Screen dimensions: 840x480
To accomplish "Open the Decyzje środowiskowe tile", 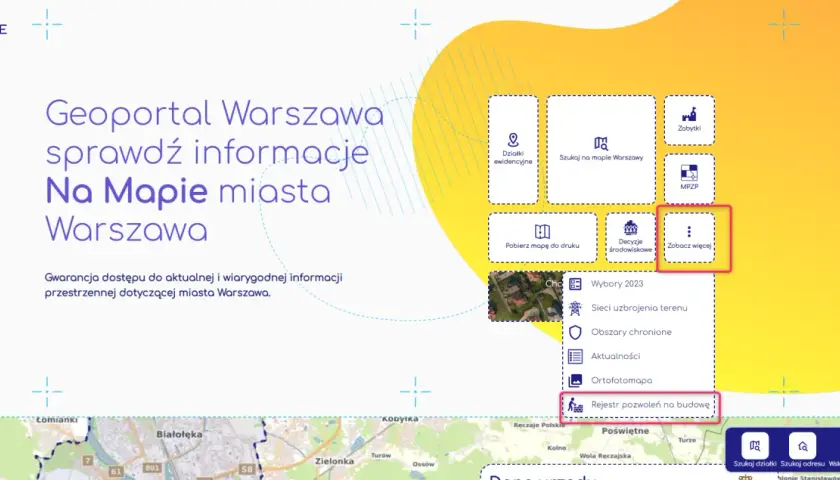I will coord(631,237).
